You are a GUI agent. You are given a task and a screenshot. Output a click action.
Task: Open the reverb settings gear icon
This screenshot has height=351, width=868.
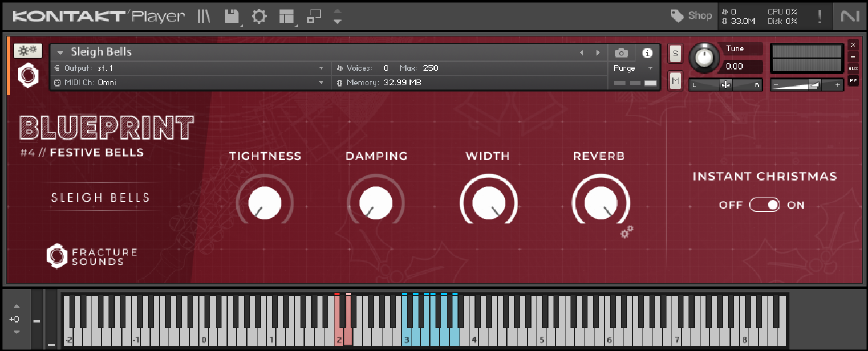point(626,232)
